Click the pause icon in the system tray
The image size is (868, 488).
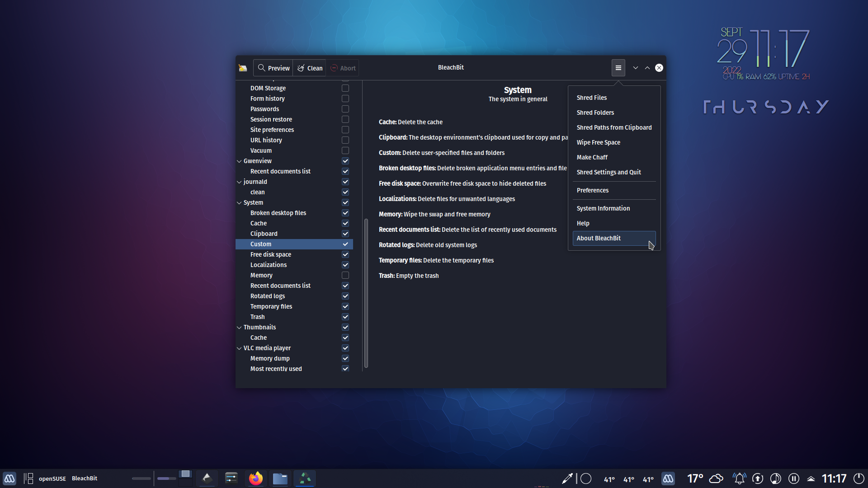(x=794, y=479)
